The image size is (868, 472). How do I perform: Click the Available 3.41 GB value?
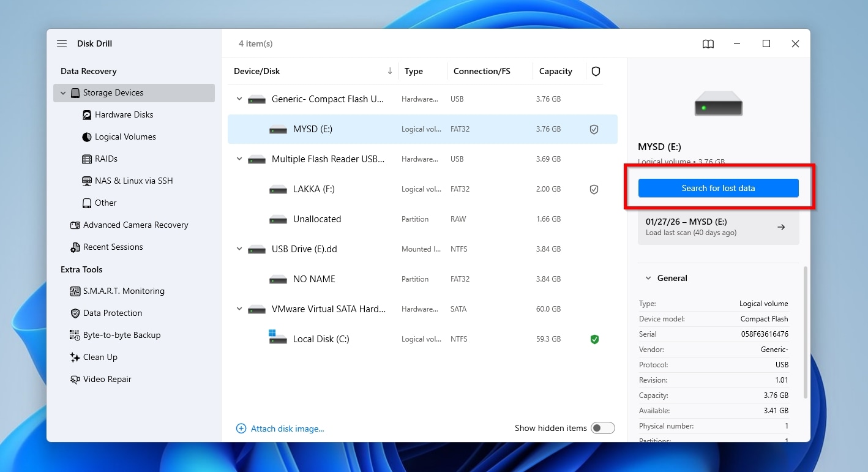[775, 411]
